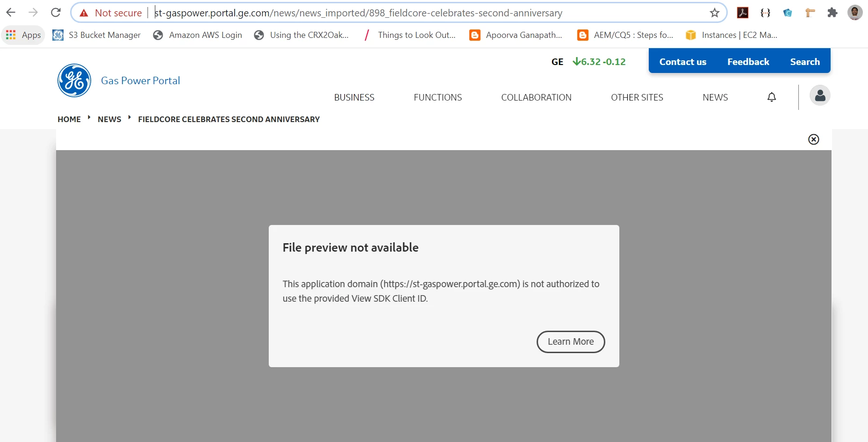Open the Amazon AWS Login bookmark
The height and width of the screenshot is (442, 868).
click(198, 35)
